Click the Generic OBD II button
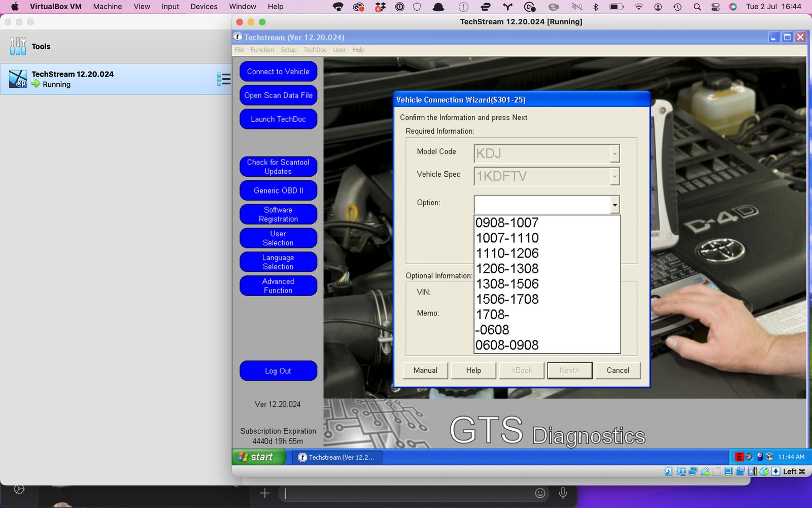Image resolution: width=812 pixels, height=508 pixels. (x=278, y=190)
